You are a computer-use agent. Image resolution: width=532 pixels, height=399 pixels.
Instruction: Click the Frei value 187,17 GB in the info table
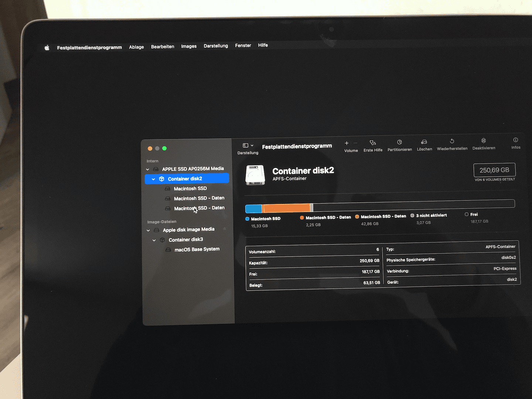371,272
